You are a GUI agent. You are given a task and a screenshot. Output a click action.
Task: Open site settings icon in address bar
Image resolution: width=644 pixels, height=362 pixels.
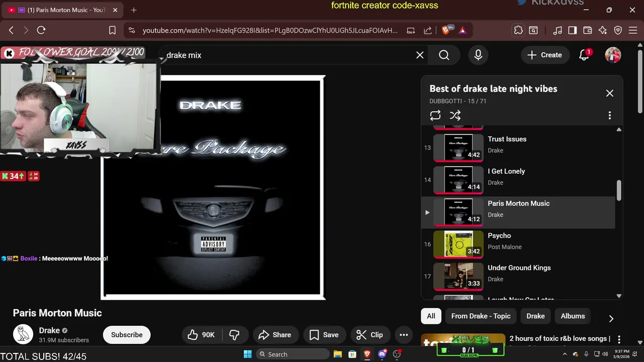click(x=132, y=30)
